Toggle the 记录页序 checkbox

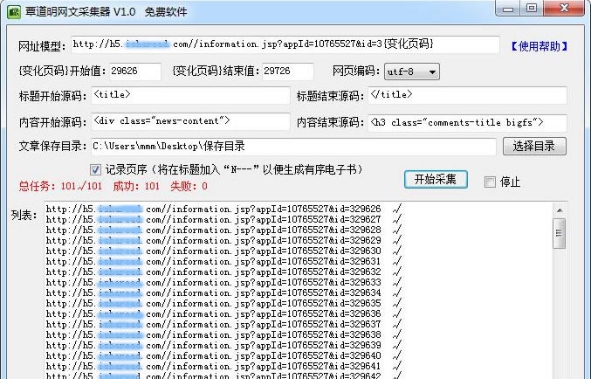(x=96, y=170)
